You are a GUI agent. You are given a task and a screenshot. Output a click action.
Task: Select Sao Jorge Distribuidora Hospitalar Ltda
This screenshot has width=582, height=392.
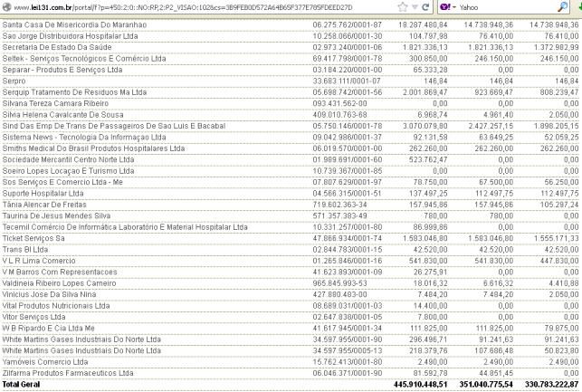click(70, 36)
